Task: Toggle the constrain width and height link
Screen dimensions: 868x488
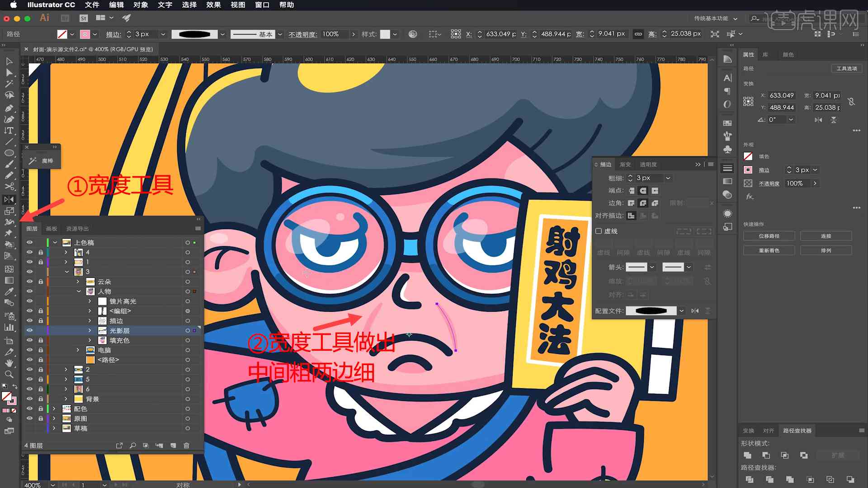Action: pos(638,34)
